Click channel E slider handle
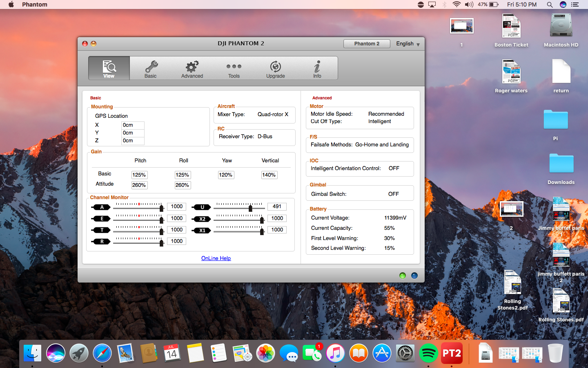This screenshot has width=588, height=368. (162, 220)
